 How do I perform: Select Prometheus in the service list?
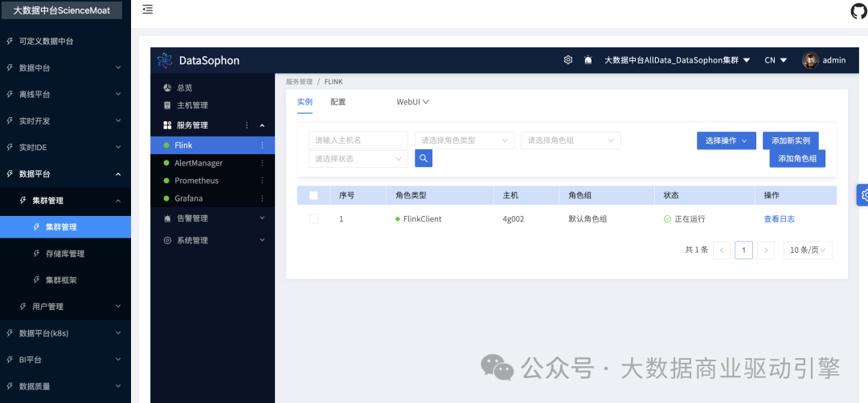tap(196, 181)
